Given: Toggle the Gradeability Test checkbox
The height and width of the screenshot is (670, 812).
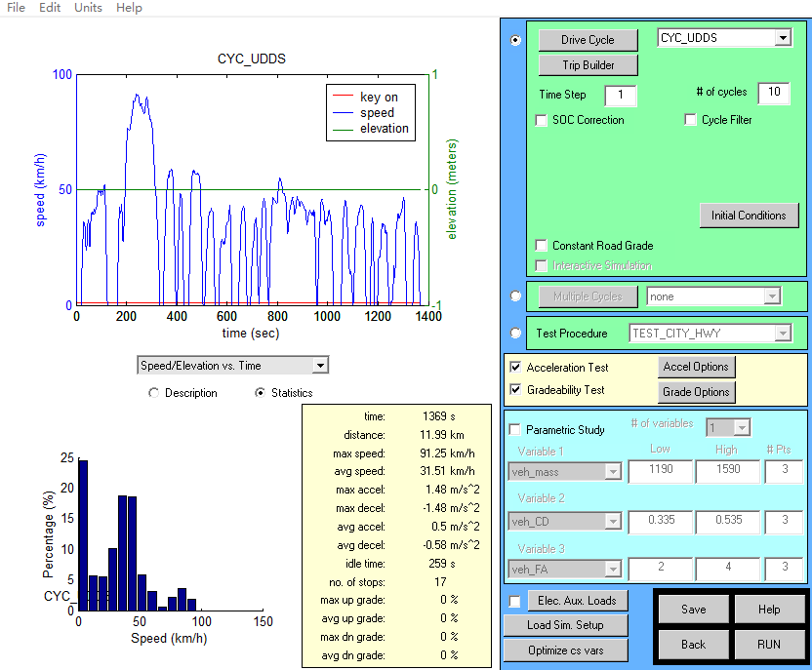Looking at the screenshot, I should [x=515, y=390].
